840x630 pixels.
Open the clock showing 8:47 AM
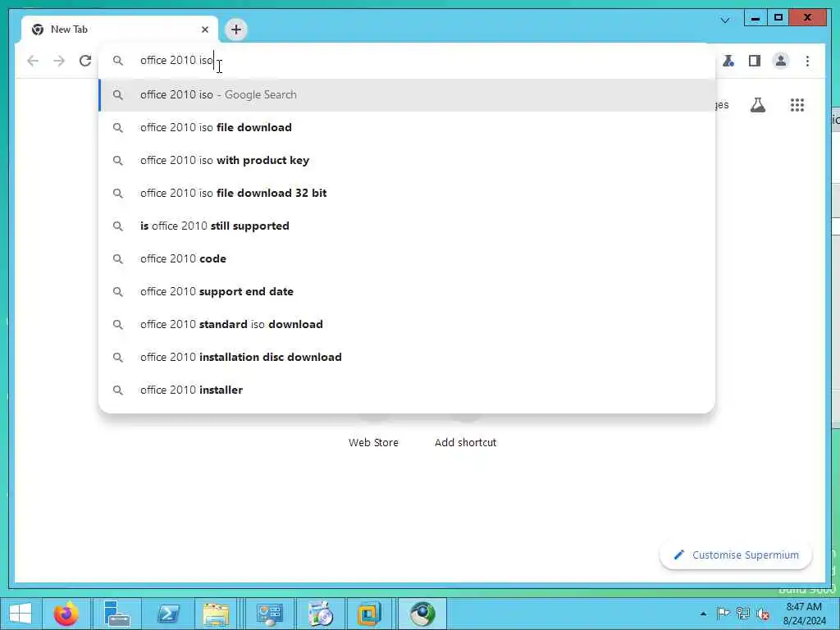pos(804,614)
